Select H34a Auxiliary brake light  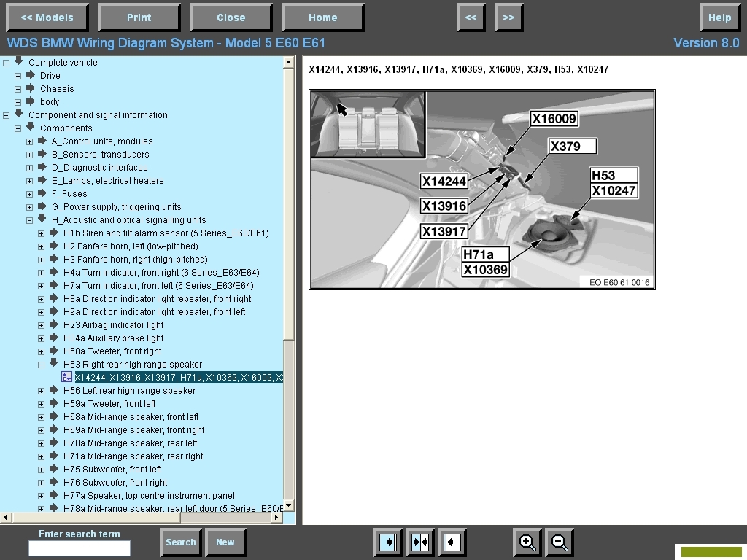113,338
